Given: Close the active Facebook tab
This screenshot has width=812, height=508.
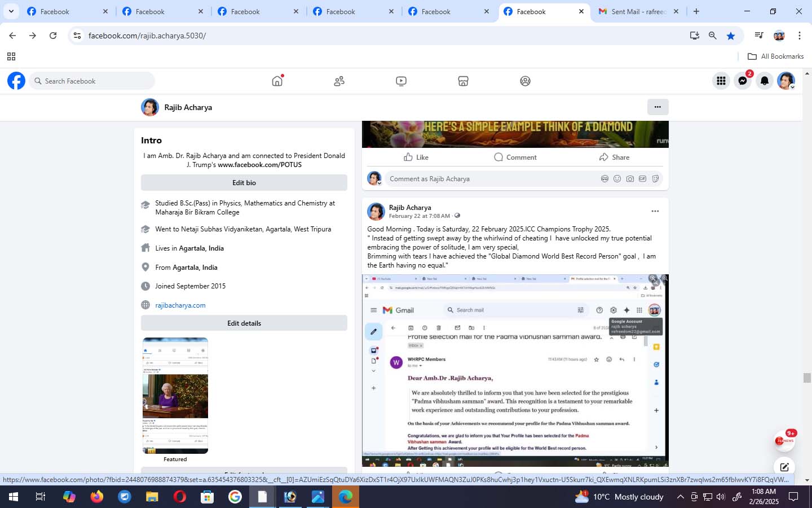Looking at the screenshot, I should [581, 11].
